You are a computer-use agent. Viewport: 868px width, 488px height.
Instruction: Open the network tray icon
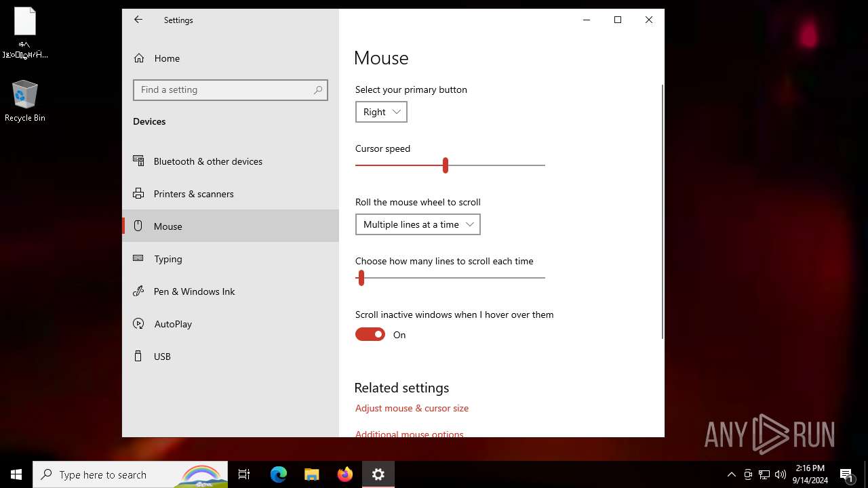point(764,474)
